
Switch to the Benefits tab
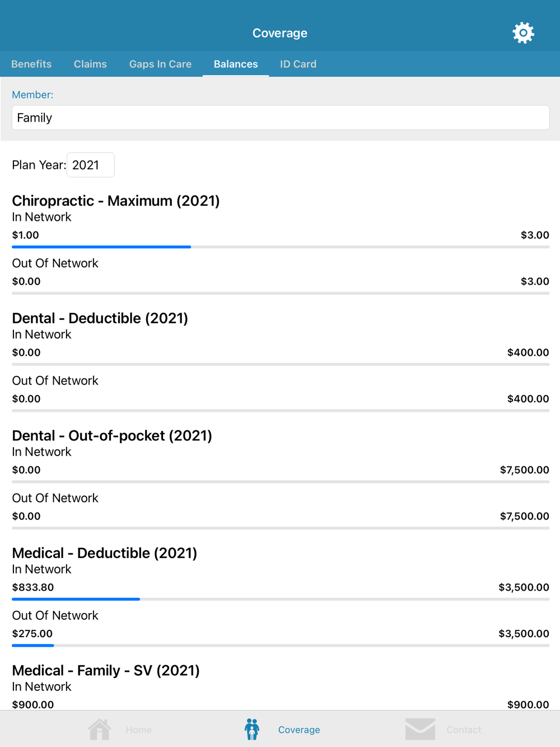pyautogui.click(x=31, y=64)
